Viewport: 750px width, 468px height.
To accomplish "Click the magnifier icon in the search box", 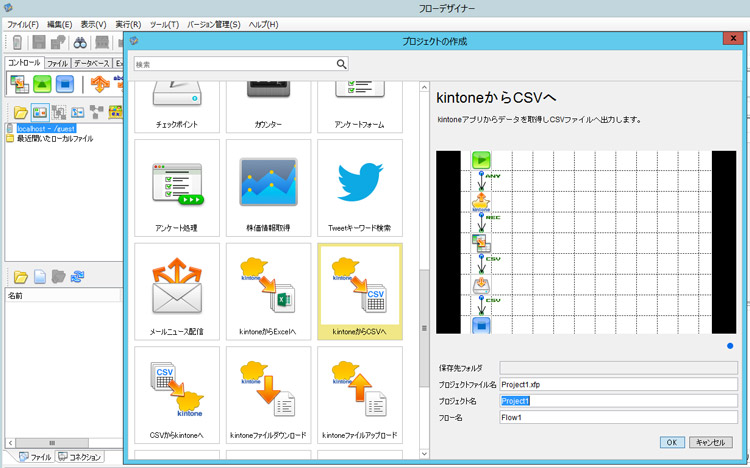I will point(341,64).
